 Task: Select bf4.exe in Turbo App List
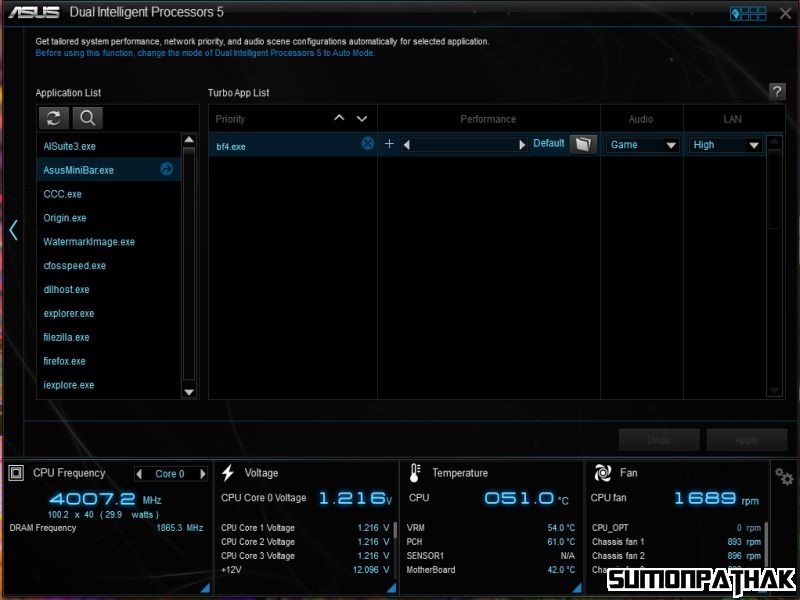pos(231,146)
